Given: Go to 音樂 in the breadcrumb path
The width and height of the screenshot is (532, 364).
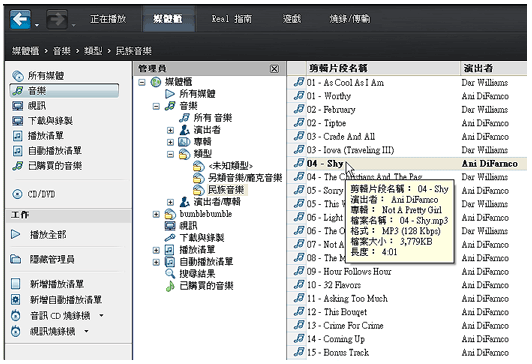Looking at the screenshot, I should (62, 51).
